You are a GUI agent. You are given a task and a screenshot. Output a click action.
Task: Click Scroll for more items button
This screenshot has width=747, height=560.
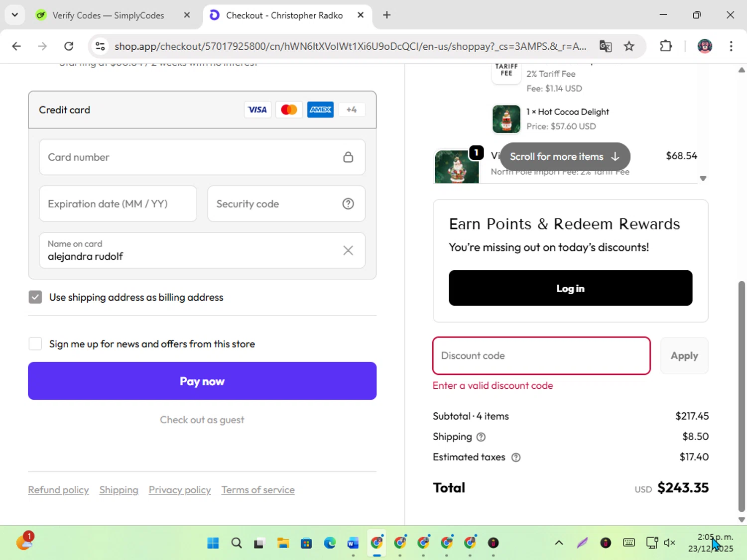click(x=565, y=156)
